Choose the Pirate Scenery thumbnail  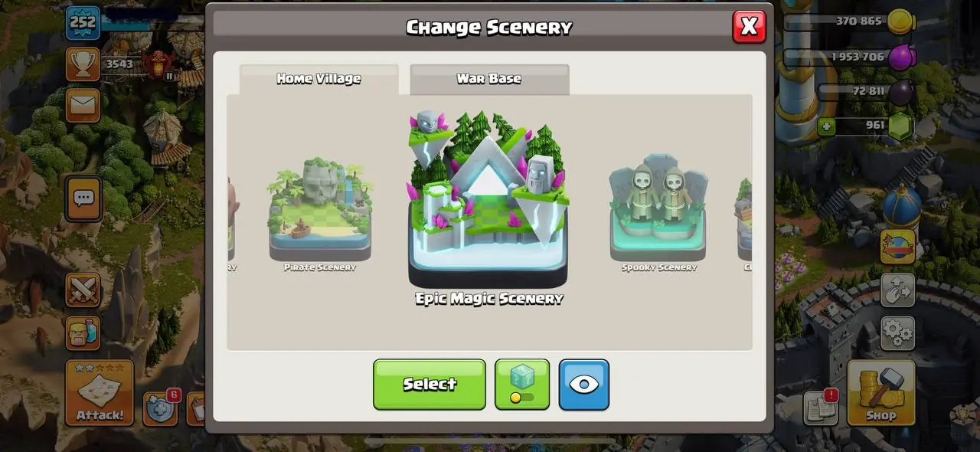320,215
